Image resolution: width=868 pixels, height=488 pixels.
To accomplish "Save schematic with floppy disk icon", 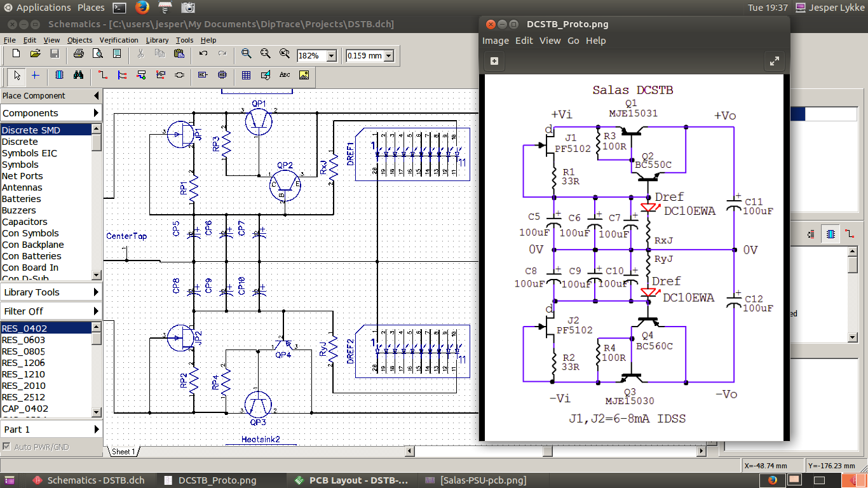I will (x=55, y=55).
